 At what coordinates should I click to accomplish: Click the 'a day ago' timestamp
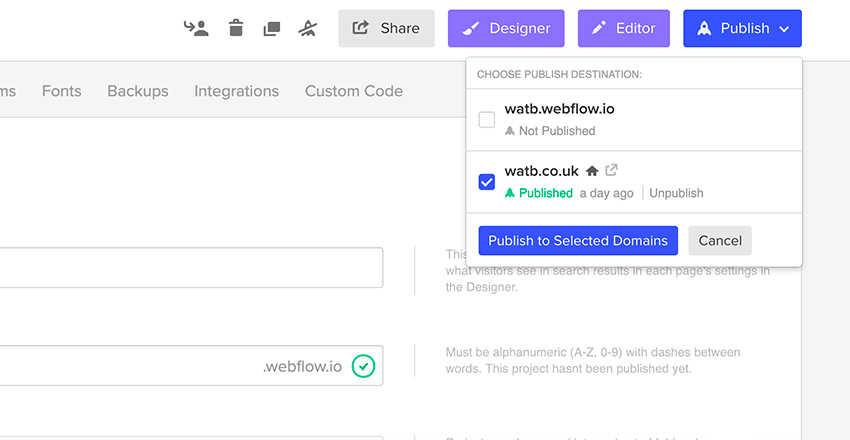coord(607,193)
